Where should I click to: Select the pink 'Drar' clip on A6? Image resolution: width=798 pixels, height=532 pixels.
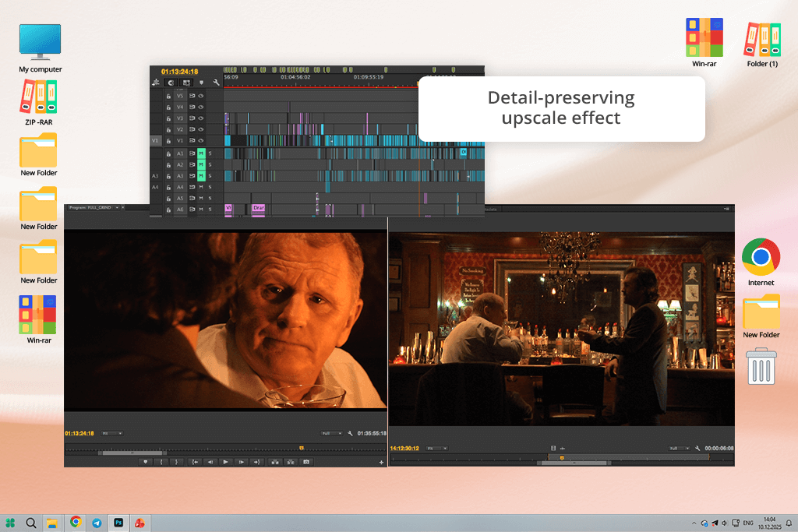coord(259,208)
